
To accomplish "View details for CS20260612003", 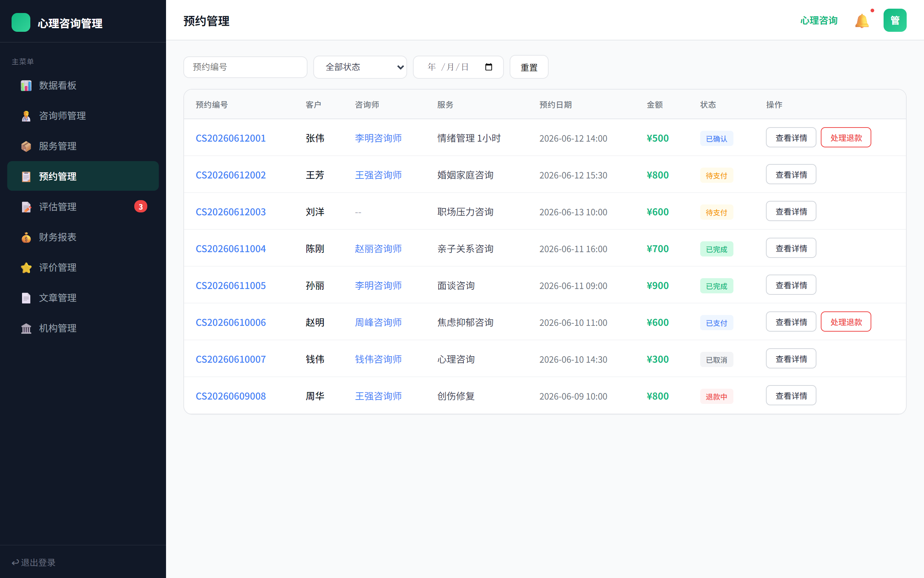I will click(791, 211).
